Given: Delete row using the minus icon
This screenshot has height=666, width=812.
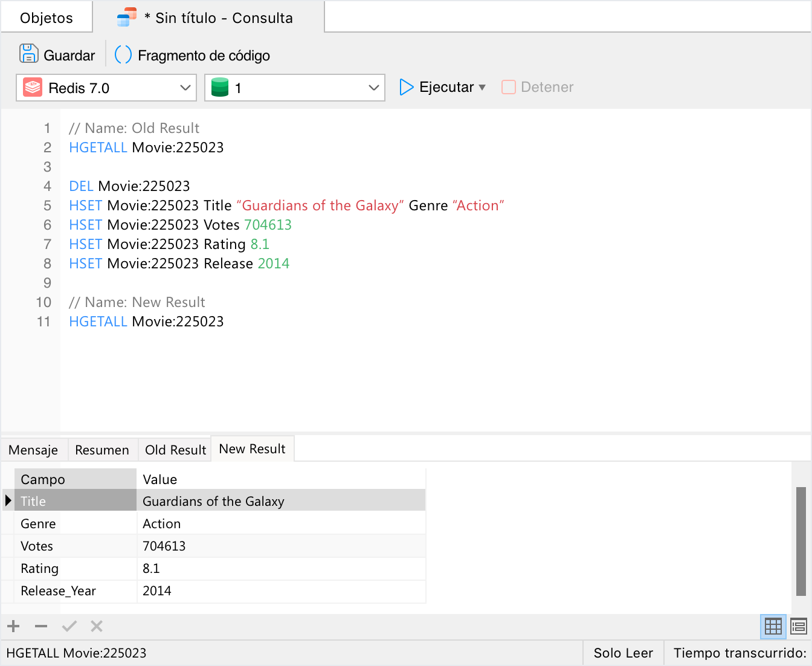Looking at the screenshot, I should point(41,626).
